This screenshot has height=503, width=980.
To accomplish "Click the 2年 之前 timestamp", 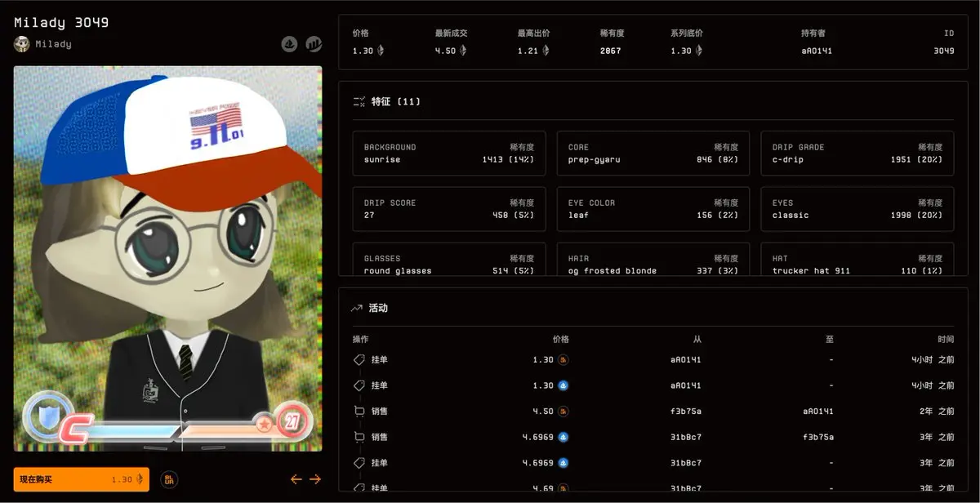I will point(937,412).
